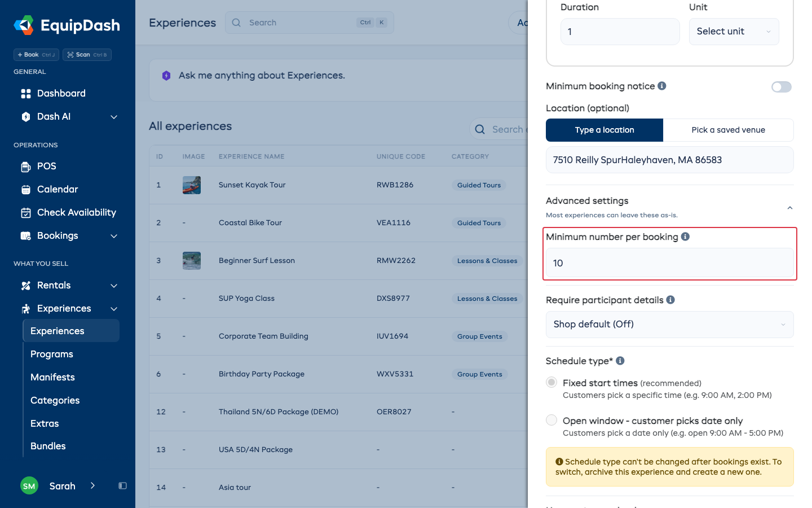This screenshot has width=812, height=508.
Task: Collapse the Advanced settings section
Action: [x=790, y=208]
